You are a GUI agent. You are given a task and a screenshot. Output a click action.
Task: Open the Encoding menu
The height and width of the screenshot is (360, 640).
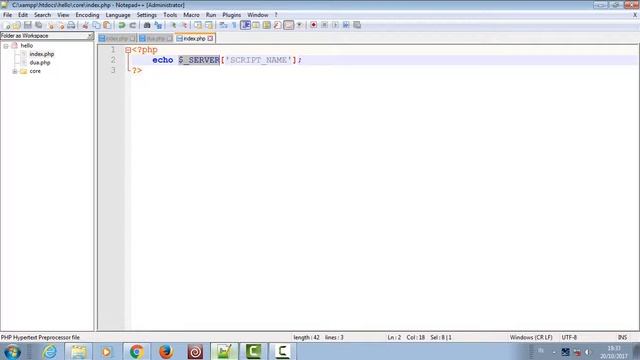pyautogui.click(x=87, y=15)
